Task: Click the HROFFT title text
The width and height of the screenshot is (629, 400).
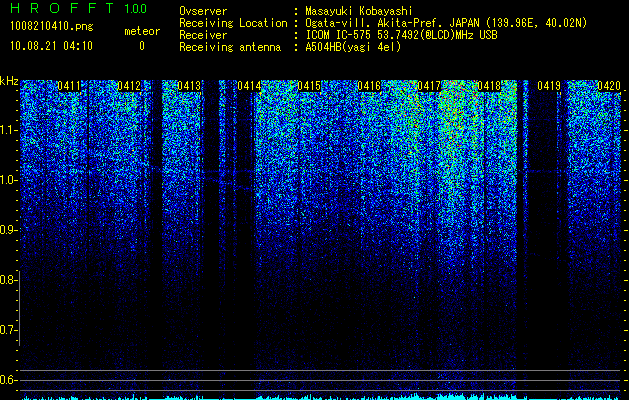Action: click(62, 8)
